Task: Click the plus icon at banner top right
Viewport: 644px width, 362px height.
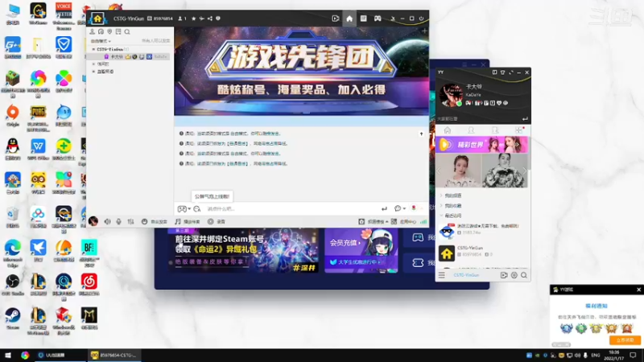Action: tap(424, 31)
